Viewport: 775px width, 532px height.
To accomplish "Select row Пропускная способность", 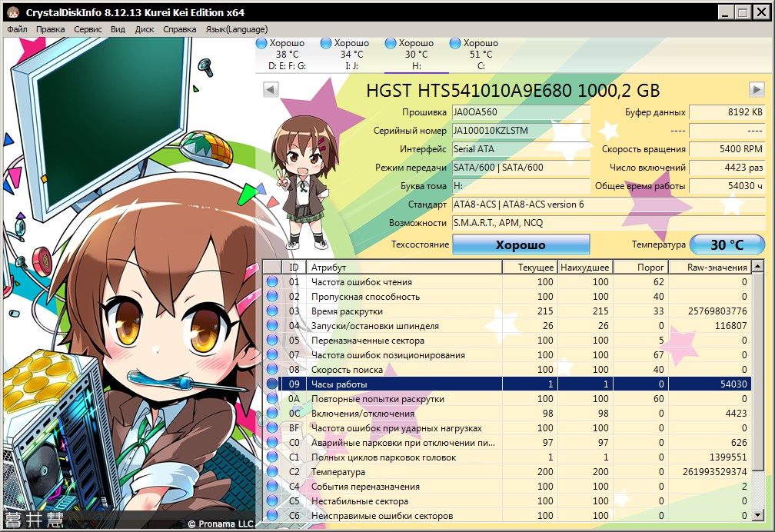I will pos(507,297).
